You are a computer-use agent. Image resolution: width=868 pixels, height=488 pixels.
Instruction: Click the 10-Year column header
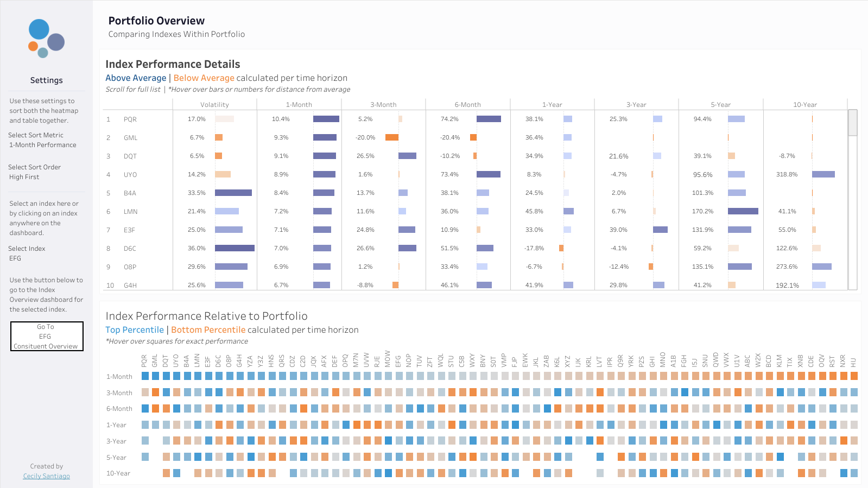(804, 105)
